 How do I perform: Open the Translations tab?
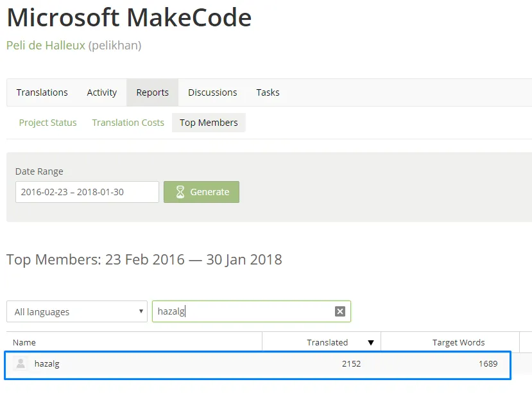(42, 92)
